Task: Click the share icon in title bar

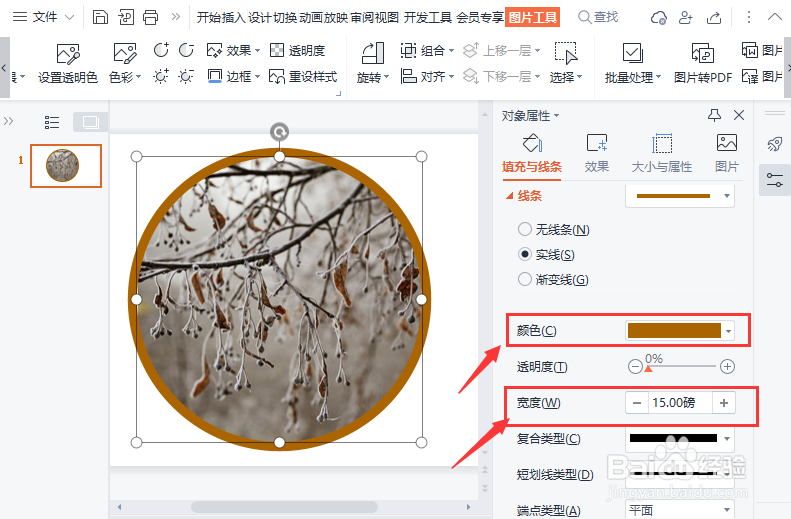Action: click(x=714, y=18)
